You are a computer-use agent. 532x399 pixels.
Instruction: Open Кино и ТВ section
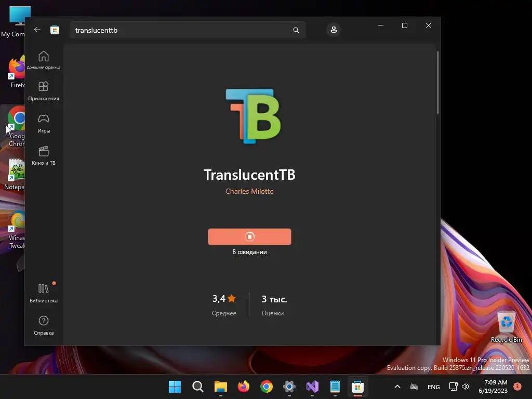click(44, 156)
